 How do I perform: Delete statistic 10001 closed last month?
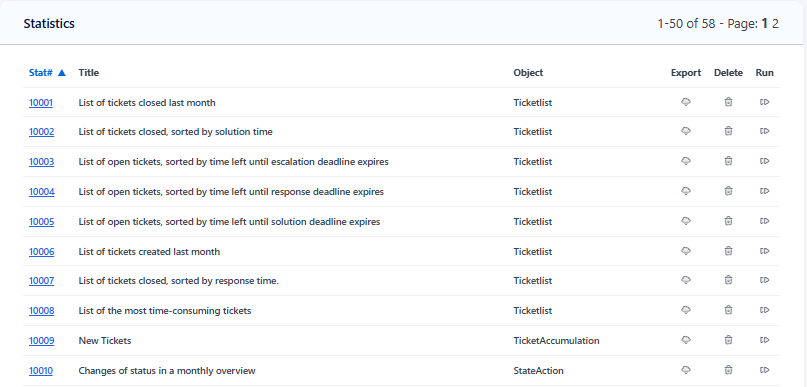[x=728, y=102]
